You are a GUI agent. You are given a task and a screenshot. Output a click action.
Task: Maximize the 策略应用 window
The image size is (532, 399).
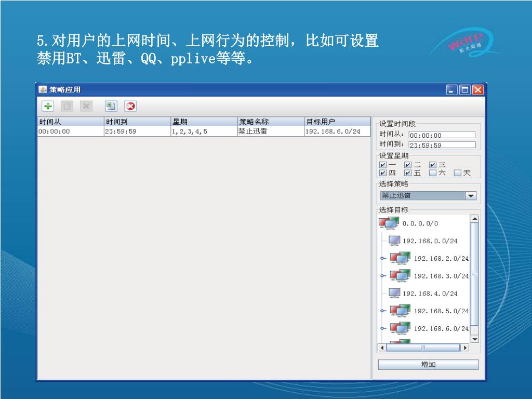(x=465, y=90)
